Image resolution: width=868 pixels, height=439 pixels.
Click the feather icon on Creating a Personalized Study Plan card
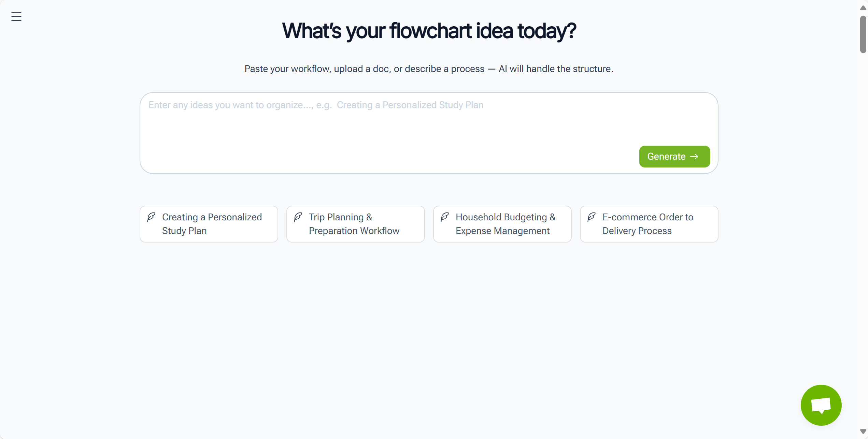(x=151, y=217)
